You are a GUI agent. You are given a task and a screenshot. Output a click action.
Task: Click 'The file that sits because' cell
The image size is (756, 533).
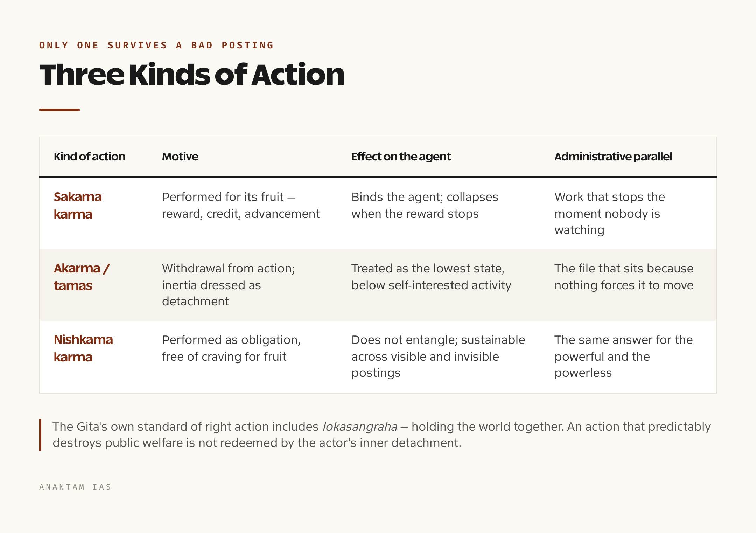tap(624, 277)
